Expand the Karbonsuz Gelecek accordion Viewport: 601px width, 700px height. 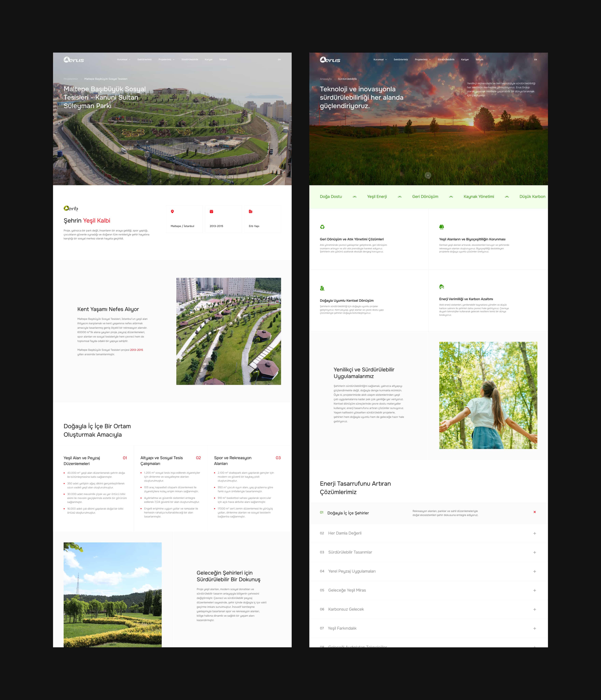(x=535, y=609)
